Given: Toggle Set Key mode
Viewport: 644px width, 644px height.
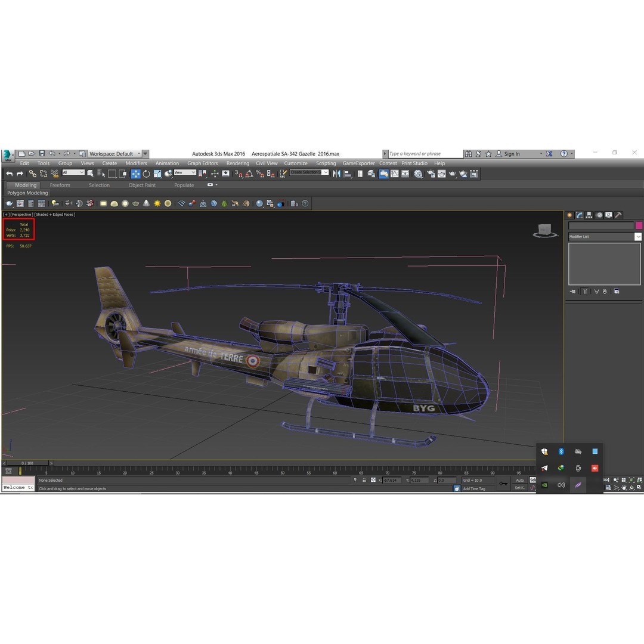Looking at the screenshot, I should [519, 488].
